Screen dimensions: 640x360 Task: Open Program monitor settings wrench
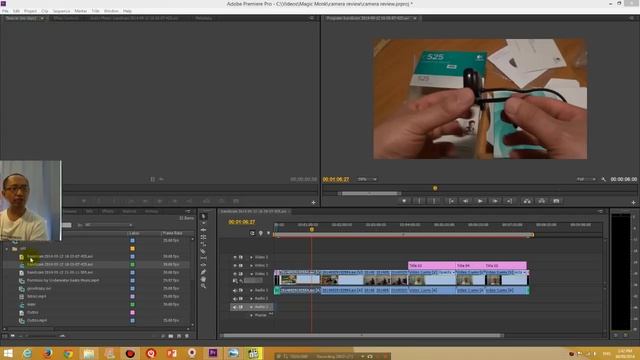tap(604, 179)
